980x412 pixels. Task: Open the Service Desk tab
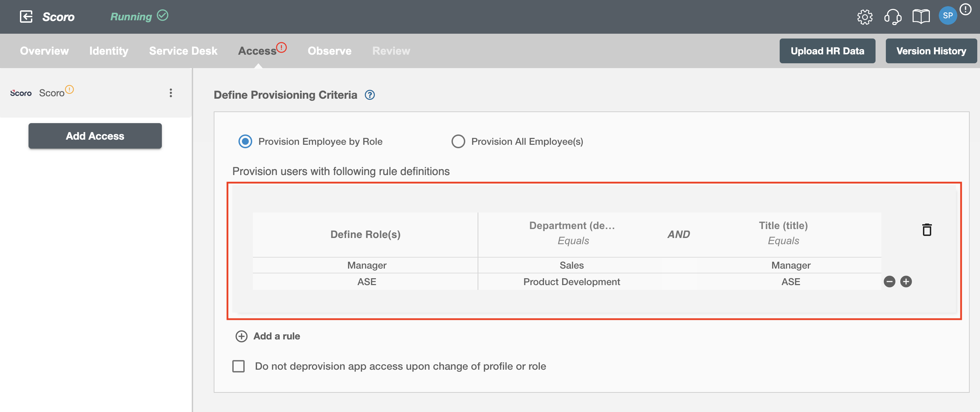[183, 51]
